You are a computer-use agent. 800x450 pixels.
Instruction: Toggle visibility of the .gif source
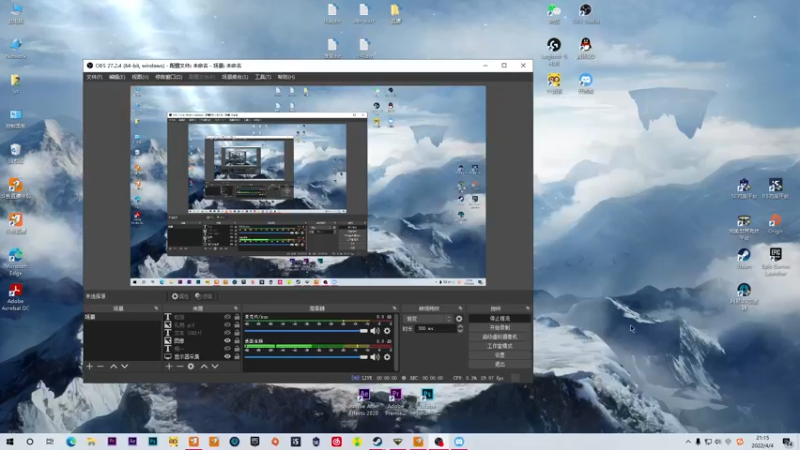[228, 324]
